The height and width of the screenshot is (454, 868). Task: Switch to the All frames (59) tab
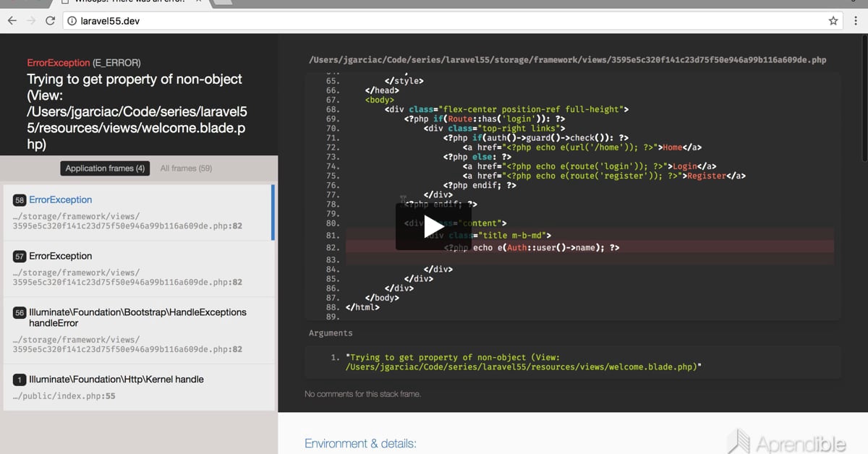(186, 168)
